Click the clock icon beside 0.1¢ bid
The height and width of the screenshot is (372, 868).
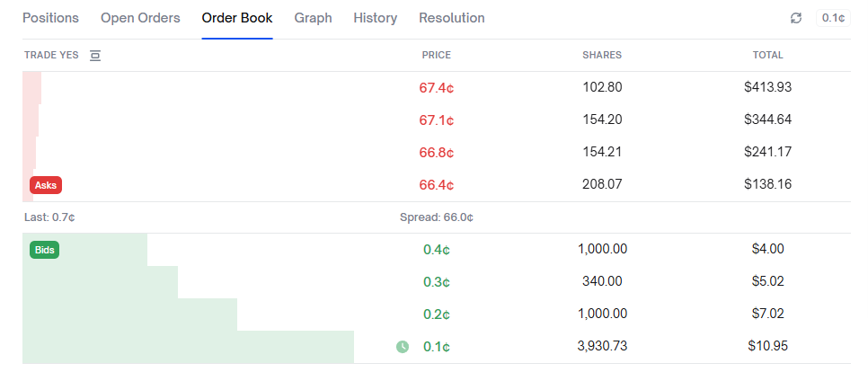(x=403, y=346)
